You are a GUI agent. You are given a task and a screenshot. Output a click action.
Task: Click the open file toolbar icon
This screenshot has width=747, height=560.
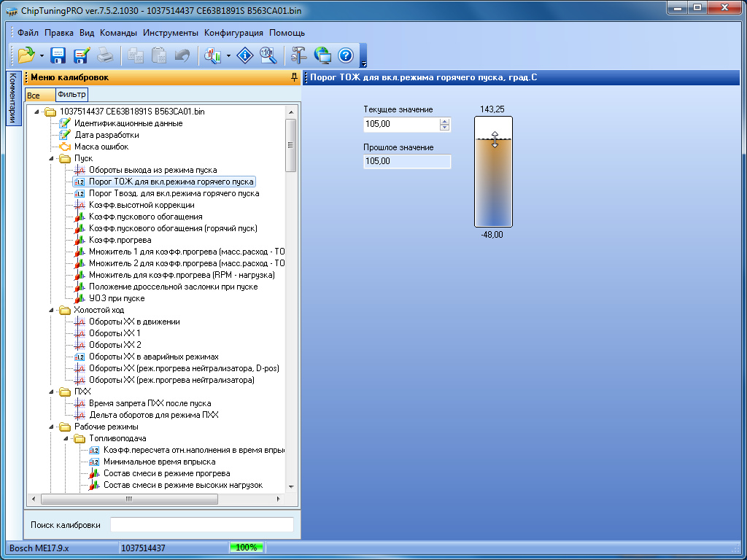(26, 55)
